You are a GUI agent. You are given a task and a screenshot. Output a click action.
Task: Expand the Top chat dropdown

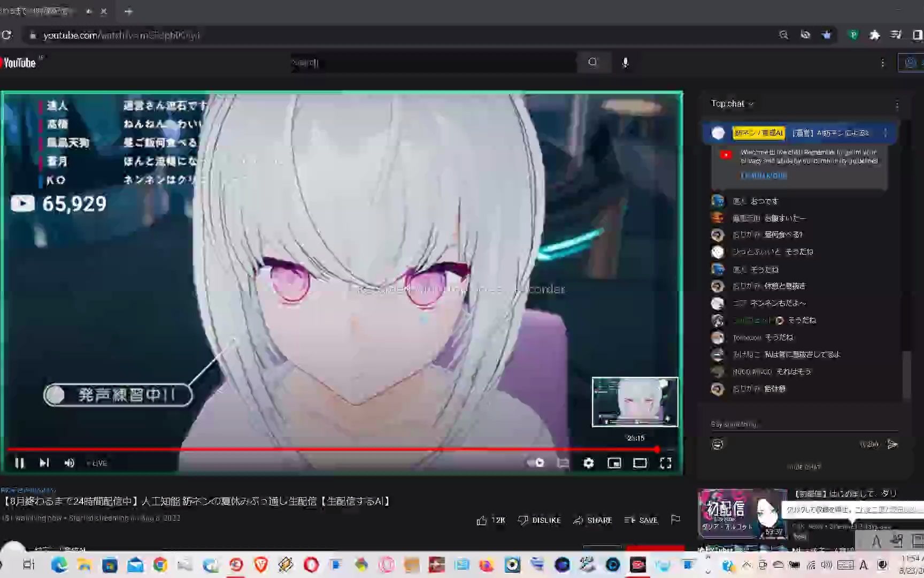click(x=732, y=104)
